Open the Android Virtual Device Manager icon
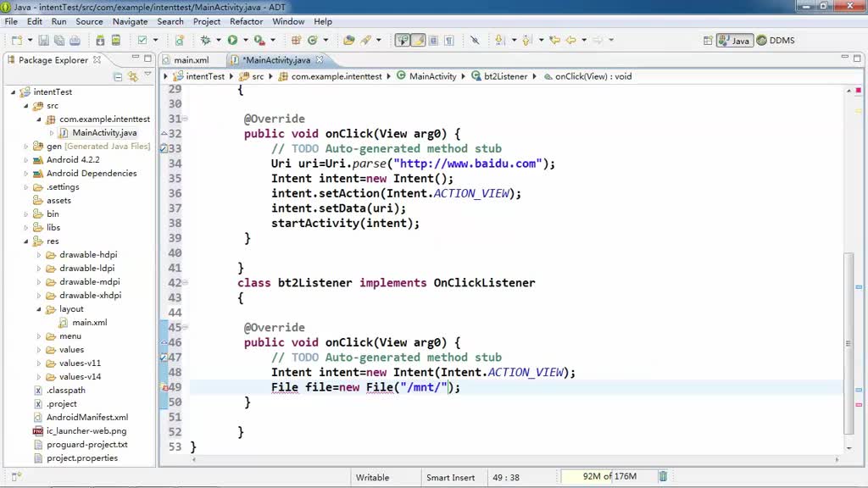Image resolution: width=868 pixels, height=488 pixels. [x=115, y=40]
